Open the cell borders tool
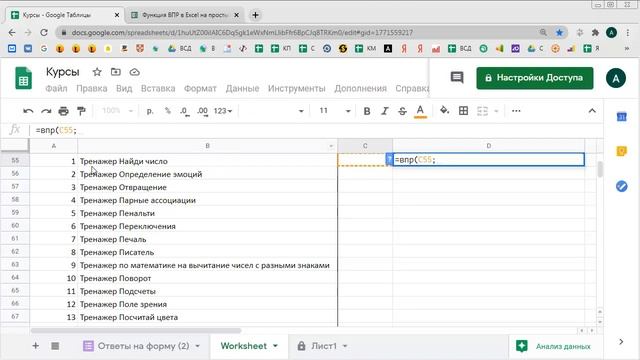The image size is (640, 360). pos(463,111)
